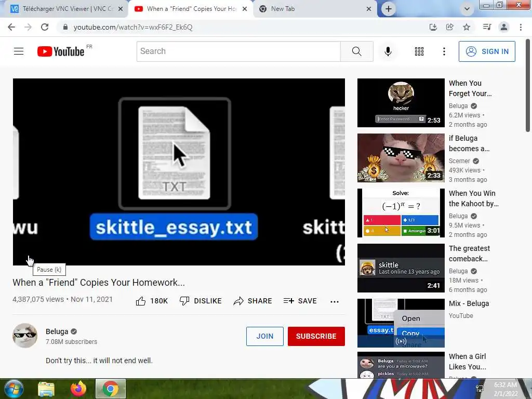Screen dimensions: 532x399
Task: Click the install app icon in address bar
Action: pos(433,27)
